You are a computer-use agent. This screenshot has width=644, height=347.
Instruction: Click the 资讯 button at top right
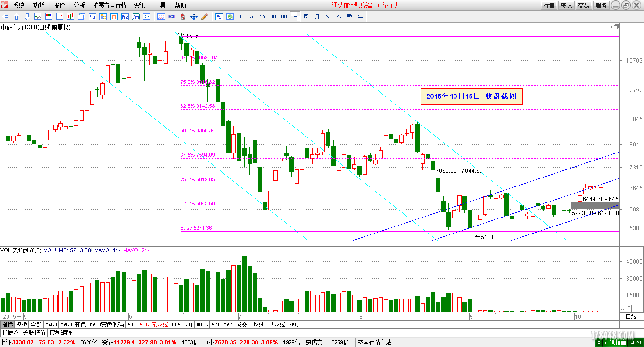coord(566,5)
